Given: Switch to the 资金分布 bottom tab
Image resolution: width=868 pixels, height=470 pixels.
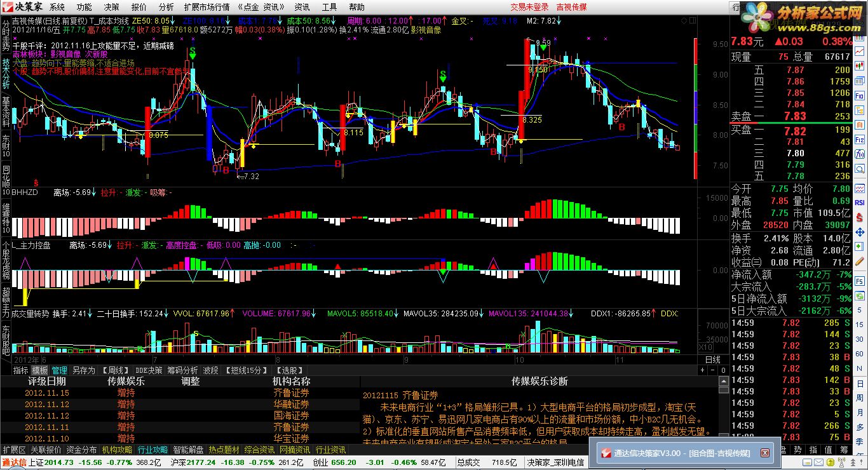Looking at the screenshot, I should (x=82, y=450).
